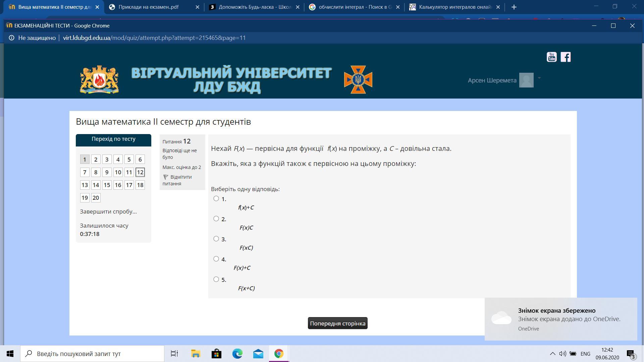The height and width of the screenshot is (362, 644).
Task: Switch to Допоможіть Будь-ласка tab
Action: (255, 7)
